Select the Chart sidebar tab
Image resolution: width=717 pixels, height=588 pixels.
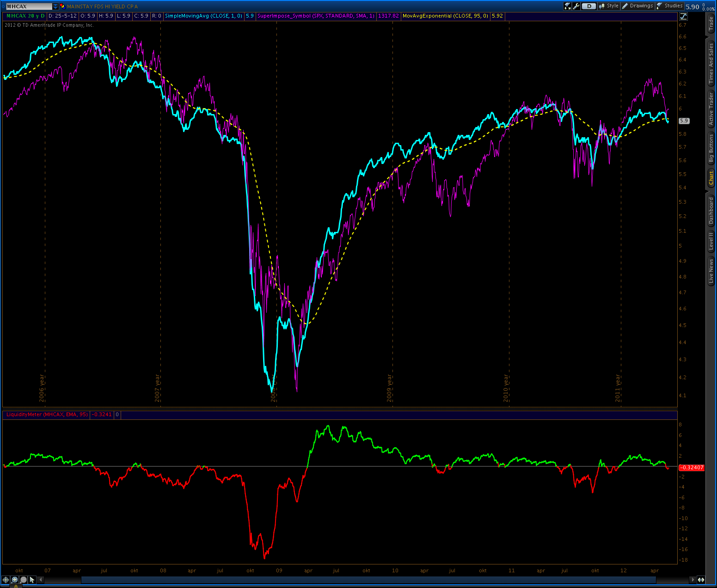click(x=711, y=178)
